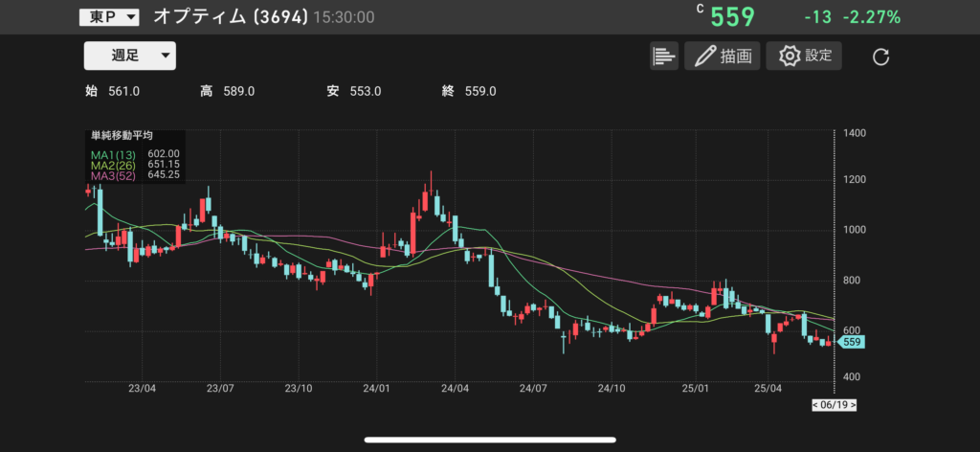Click the stock name オプティム (3694)
980x452 pixels.
231,17
